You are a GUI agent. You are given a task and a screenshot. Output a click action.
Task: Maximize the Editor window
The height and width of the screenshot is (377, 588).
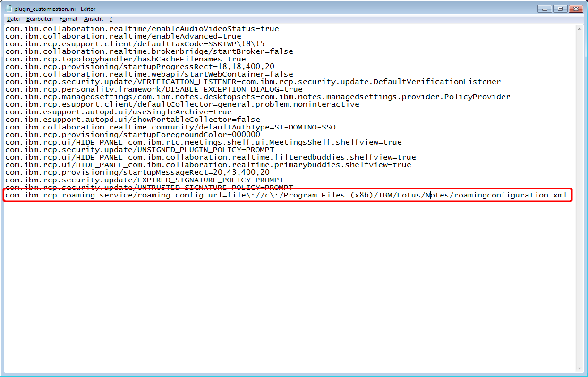point(560,9)
